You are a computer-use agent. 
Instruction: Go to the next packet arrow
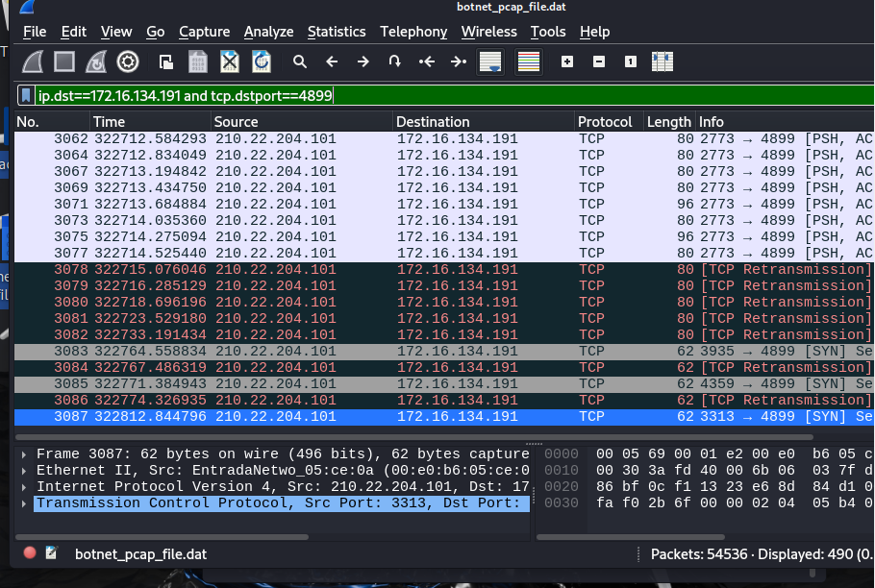click(362, 61)
